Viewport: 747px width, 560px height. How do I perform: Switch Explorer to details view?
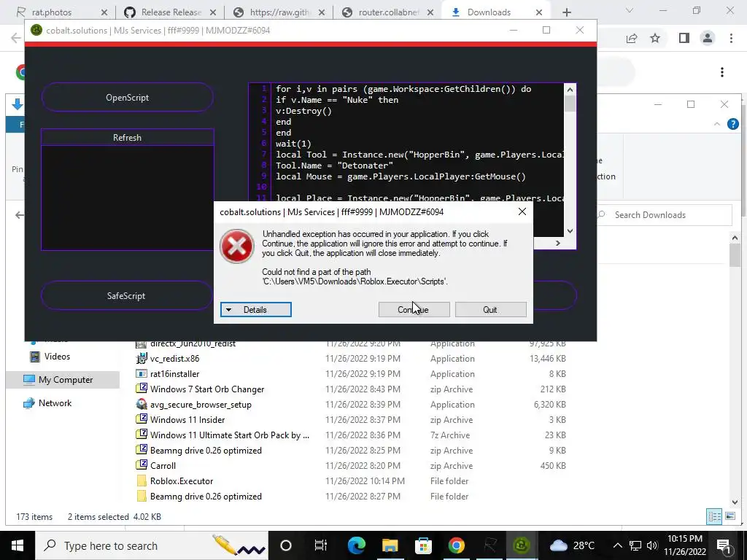click(x=714, y=516)
